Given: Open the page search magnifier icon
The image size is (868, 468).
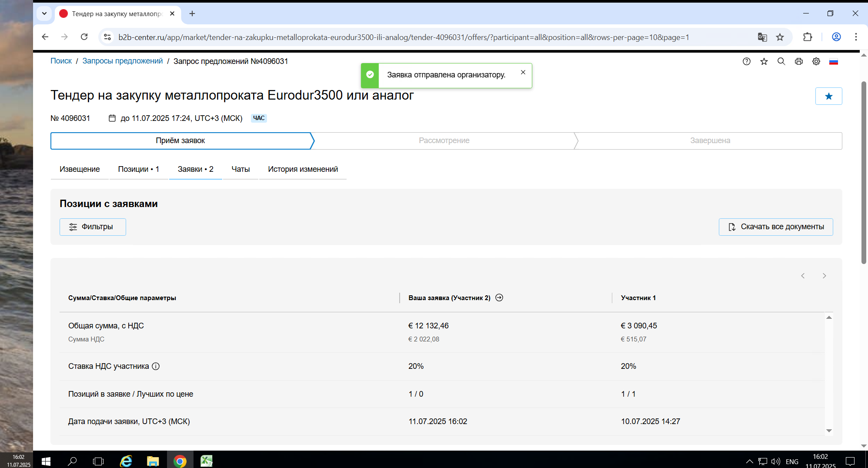Looking at the screenshot, I should coord(781,61).
